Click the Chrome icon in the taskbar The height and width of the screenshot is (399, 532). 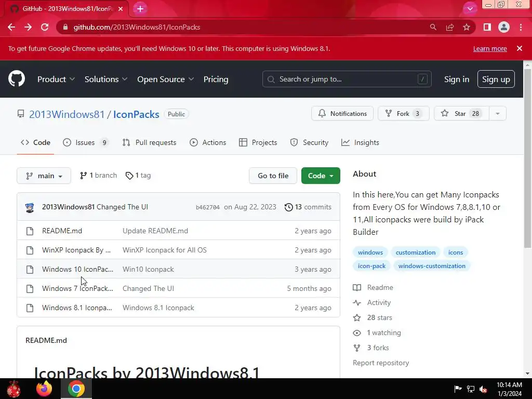tap(76, 389)
